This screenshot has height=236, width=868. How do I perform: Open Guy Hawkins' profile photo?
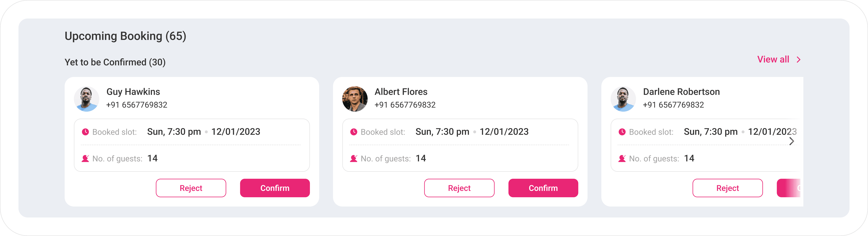point(87,99)
